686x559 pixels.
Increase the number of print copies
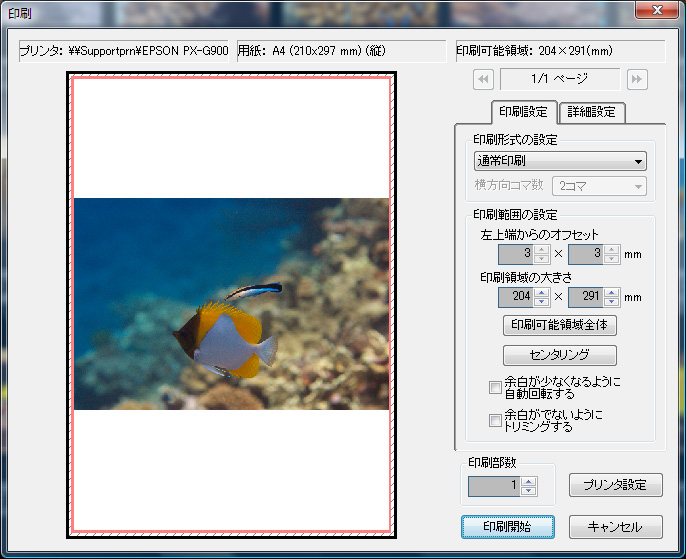(x=529, y=482)
